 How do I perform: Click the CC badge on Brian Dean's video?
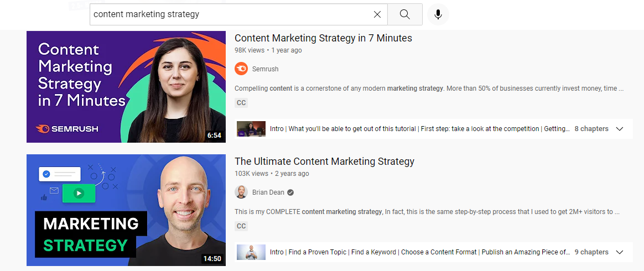coord(241,226)
